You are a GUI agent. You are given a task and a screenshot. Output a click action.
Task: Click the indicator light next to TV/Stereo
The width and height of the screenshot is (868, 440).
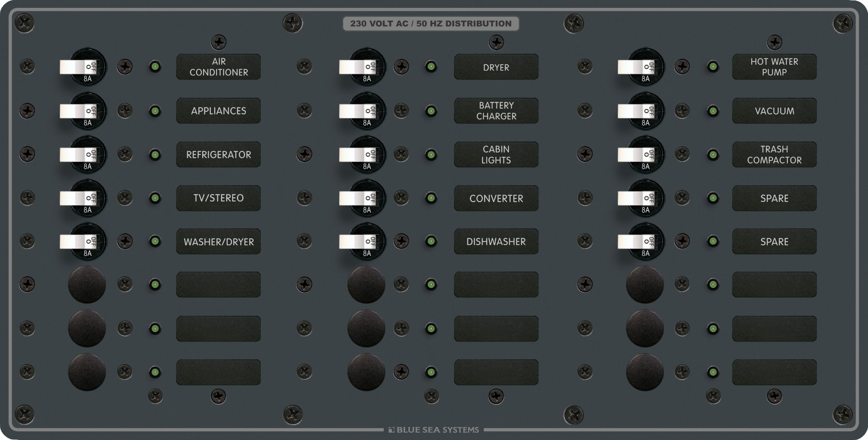coord(155,198)
